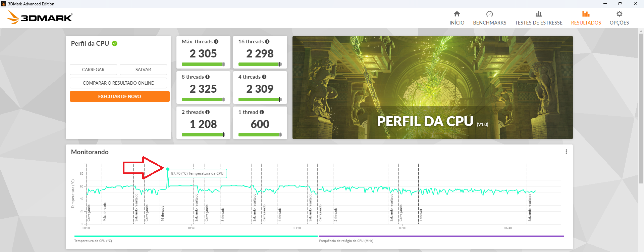Click the 1 thread marker on the chart
644x252 pixels.
pyautogui.click(x=421, y=215)
